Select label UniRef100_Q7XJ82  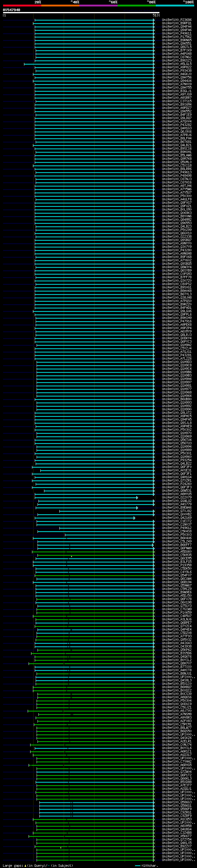click(177, 511)
